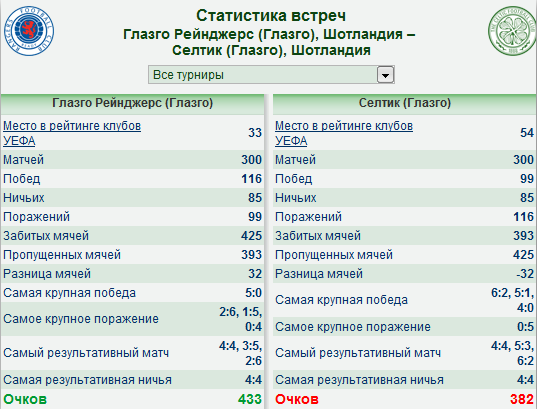Viewport: 537px width, 409px height.
Task: Click the 'Глазго Рейнджерс (Глазго)' column header
Action: tap(133, 103)
